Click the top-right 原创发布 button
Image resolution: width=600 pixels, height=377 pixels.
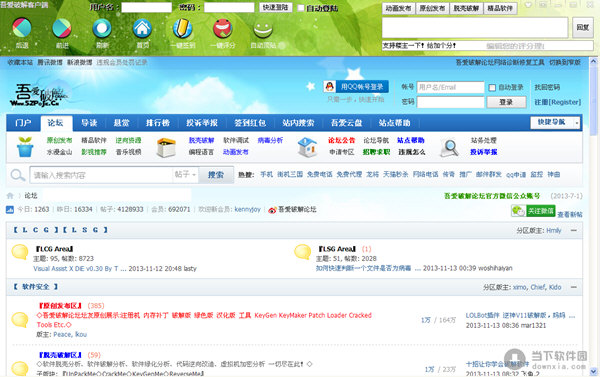click(432, 8)
